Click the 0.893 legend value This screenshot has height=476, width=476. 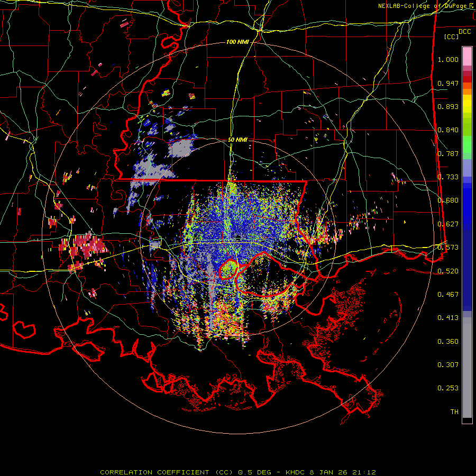[x=448, y=106]
